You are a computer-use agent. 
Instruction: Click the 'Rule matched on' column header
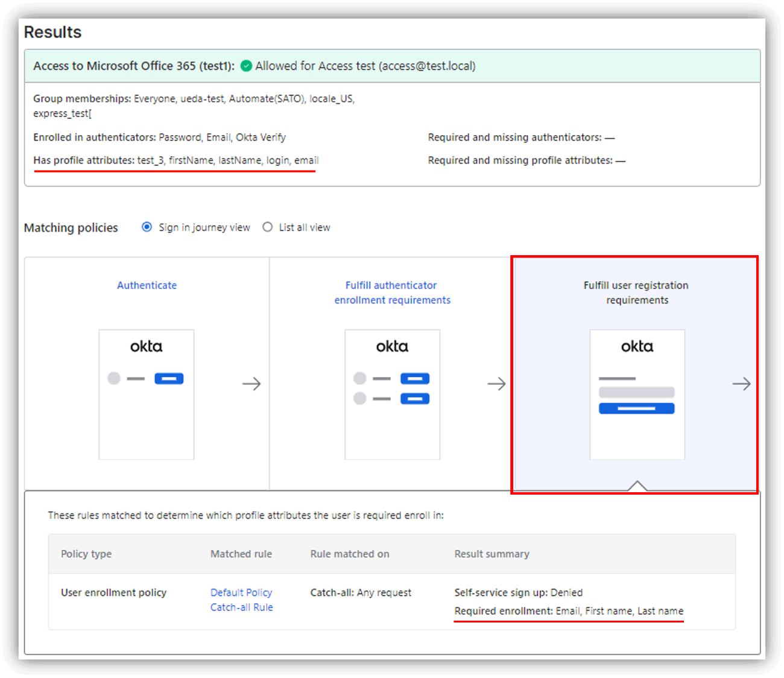click(350, 554)
